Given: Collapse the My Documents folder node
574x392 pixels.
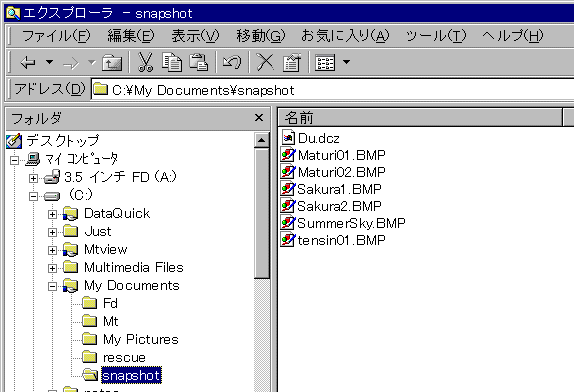Looking at the screenshot, I should (x=52, y=286).
